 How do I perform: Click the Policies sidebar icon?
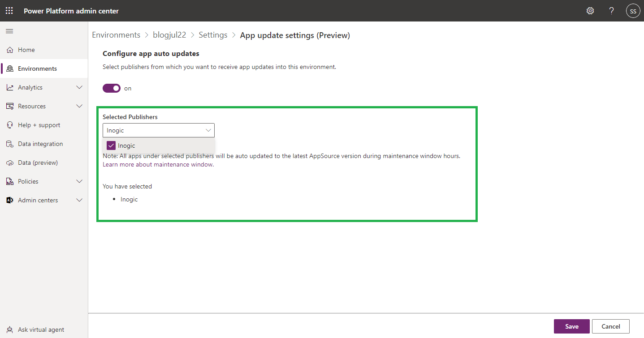coord(10,181)
